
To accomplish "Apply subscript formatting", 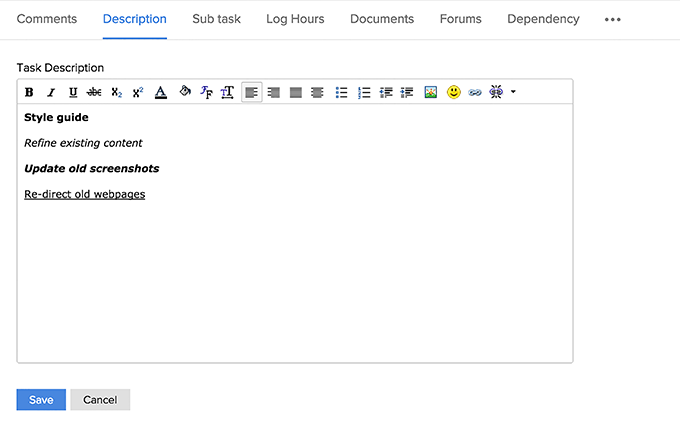I will 116,92.
